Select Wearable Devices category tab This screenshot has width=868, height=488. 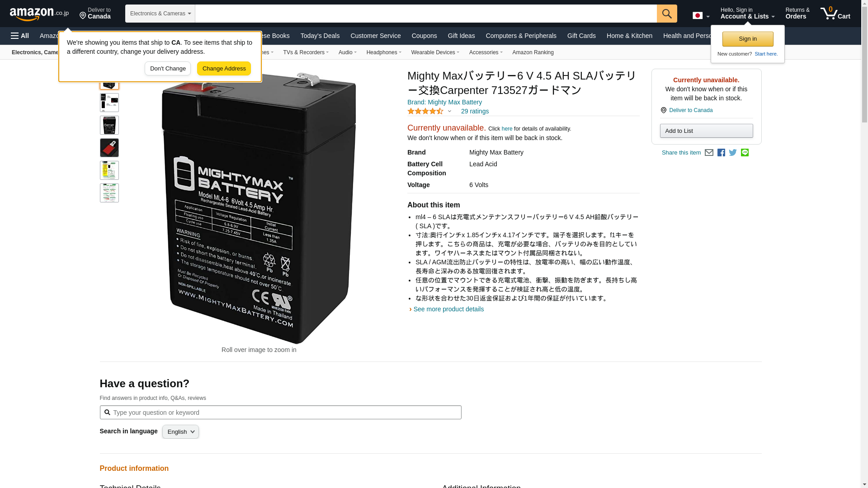click(435, 52)
